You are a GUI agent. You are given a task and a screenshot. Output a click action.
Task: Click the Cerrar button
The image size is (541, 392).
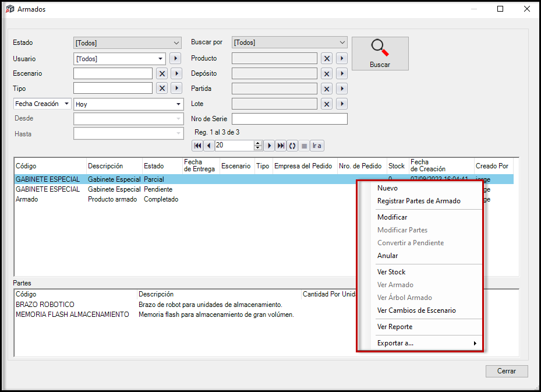507,371
